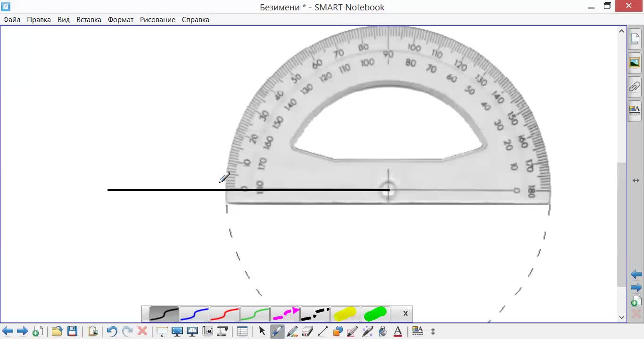Viewport: 644px width, 339px height.
Task: Add a page from right sidebar
Action: pyautogui.click(x=636, y=301)
